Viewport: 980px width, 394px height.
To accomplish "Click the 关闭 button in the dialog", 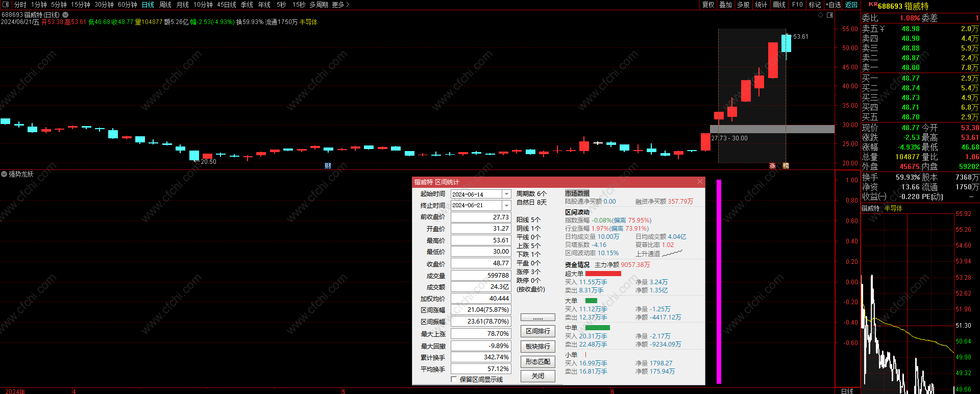I will (x=537, y=376).
